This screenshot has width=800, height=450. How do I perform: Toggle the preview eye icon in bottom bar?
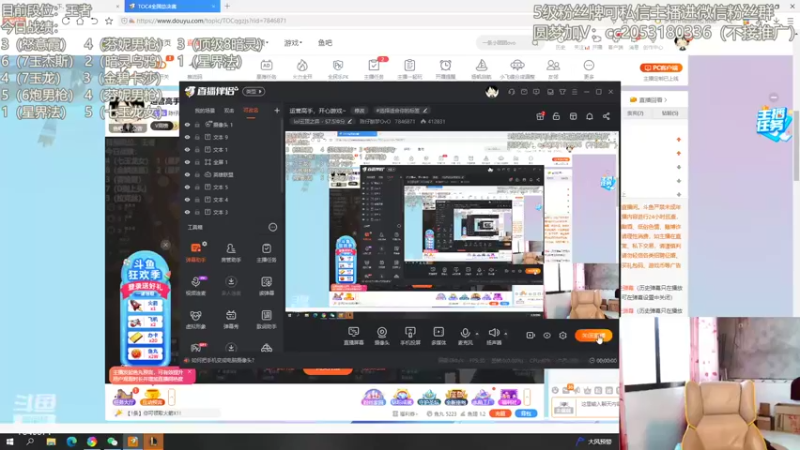tap(546, 335)
